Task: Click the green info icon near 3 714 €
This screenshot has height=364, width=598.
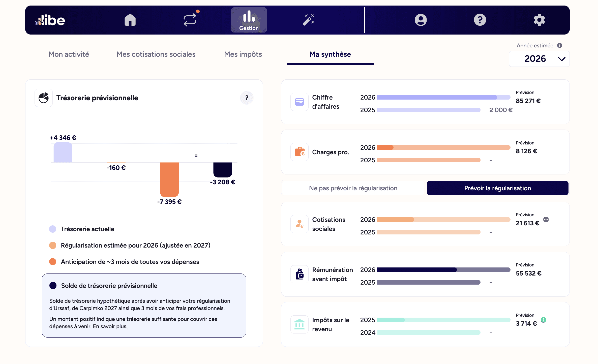Action: pos(544,320)
